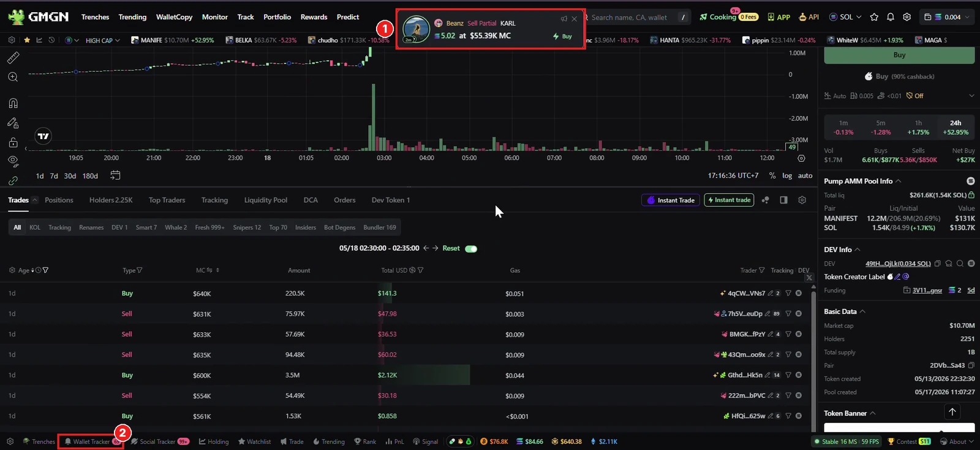Viewport: 980px width, 450px height.
Task: Open the Trenches top menu
Action: click(95, 17)
